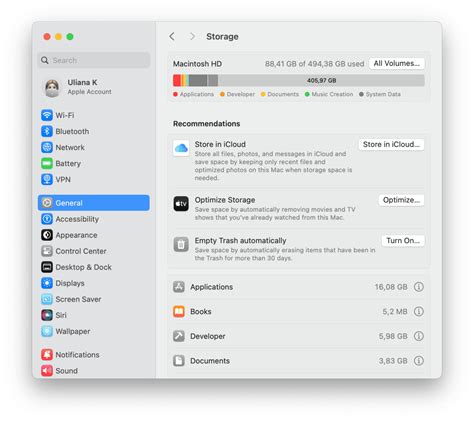
Task: Click the 88,41 GB of 494,38 GB used text
Action: [x=314, y=64]
